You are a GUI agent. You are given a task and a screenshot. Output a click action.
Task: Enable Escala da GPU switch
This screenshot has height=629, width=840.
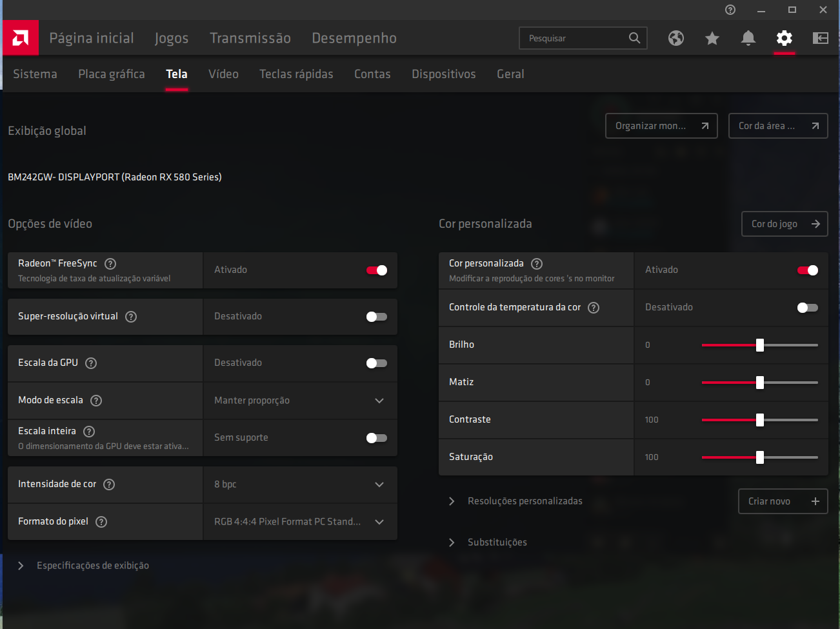pos(377,363)
